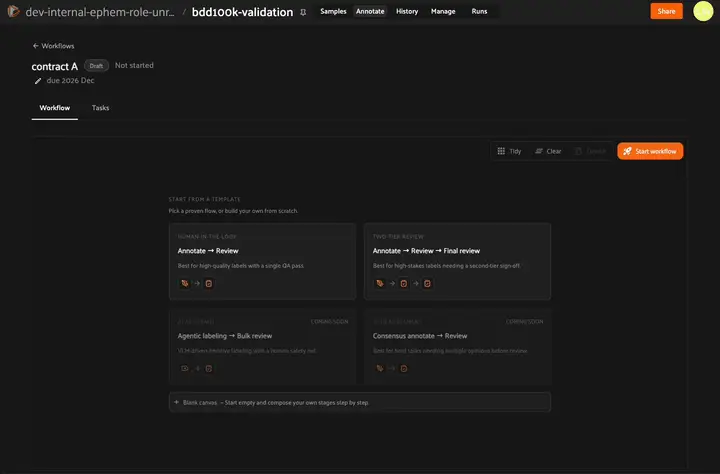Choose Annotate → Review → Final review template
Image resolution: width=720 pixels, height=474 pixels.
click(x=457, y=261)
